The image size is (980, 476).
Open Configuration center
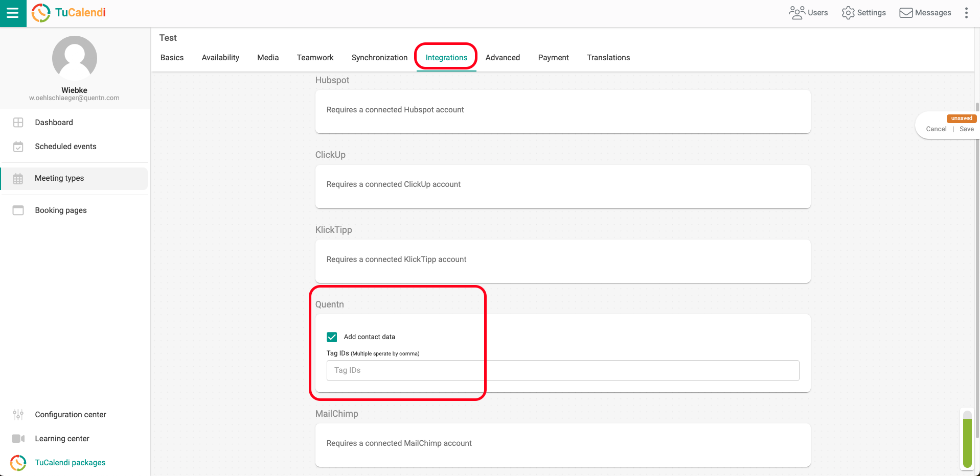point(71,415)
